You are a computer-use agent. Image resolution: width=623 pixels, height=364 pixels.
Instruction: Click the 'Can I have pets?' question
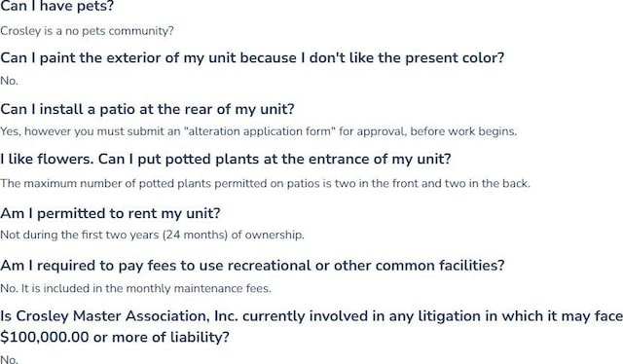click(x=56, y=7)
